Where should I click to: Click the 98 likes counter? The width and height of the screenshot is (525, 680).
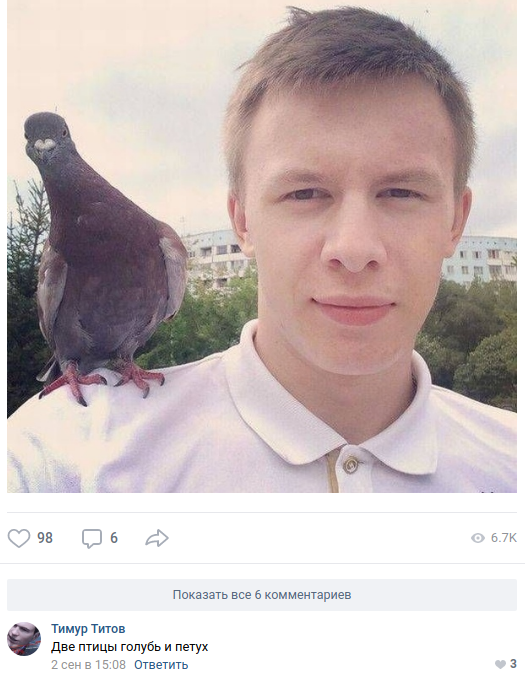[x=45, y=538]
